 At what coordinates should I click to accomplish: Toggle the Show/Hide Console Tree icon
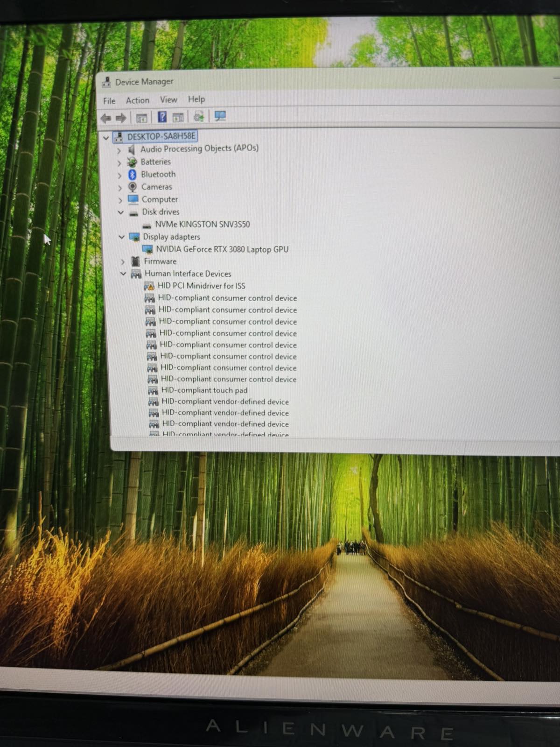tap(141, 118)
